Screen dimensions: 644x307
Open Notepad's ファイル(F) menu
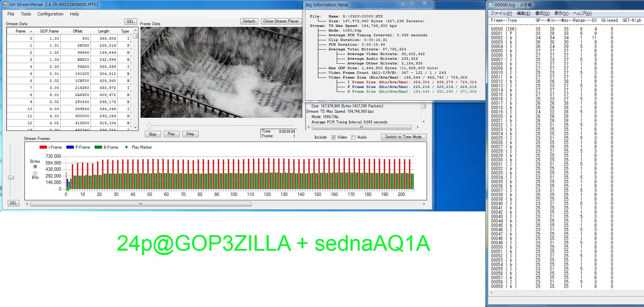click(x=501, y=13)
